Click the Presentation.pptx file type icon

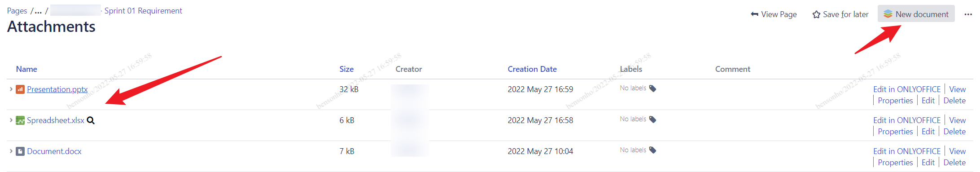pyautogui.click(x=20, y=89)
